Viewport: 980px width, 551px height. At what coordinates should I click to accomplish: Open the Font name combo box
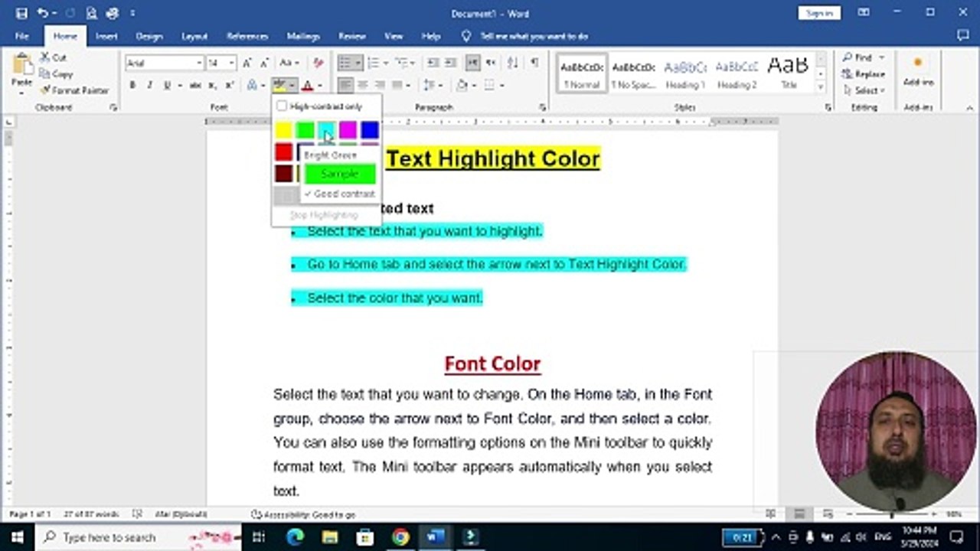coord(165,63)
